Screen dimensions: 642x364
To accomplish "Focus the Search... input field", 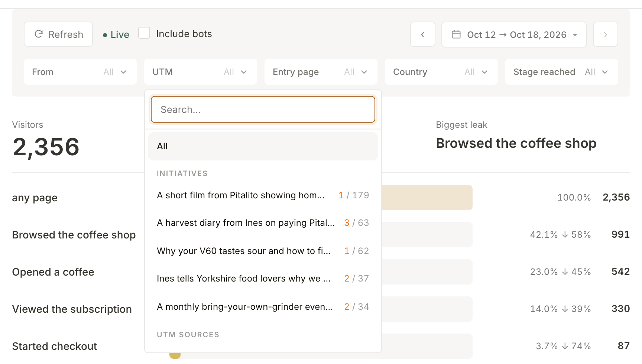I will click(x=263, y=110).
